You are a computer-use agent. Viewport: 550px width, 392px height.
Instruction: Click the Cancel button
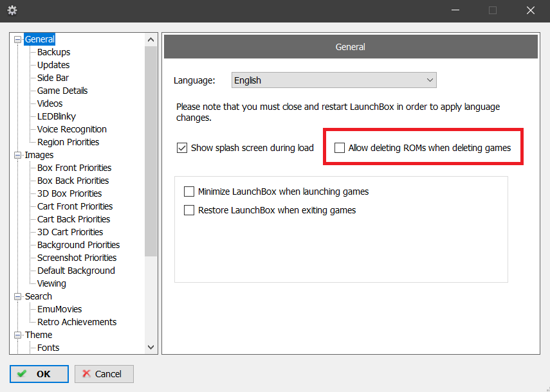104,374
